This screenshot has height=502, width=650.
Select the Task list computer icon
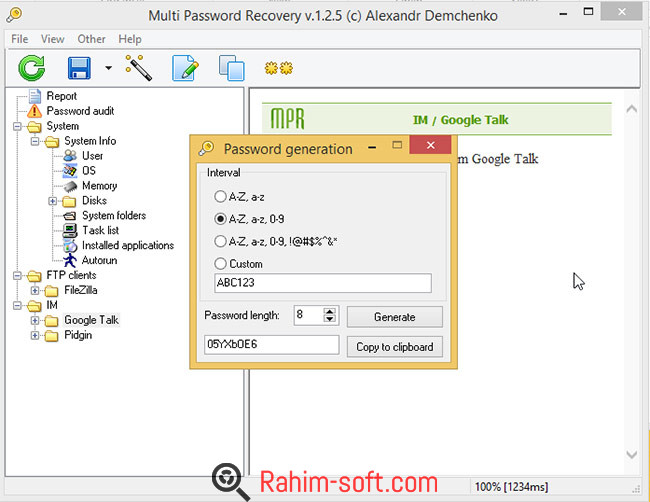(70, 230)
